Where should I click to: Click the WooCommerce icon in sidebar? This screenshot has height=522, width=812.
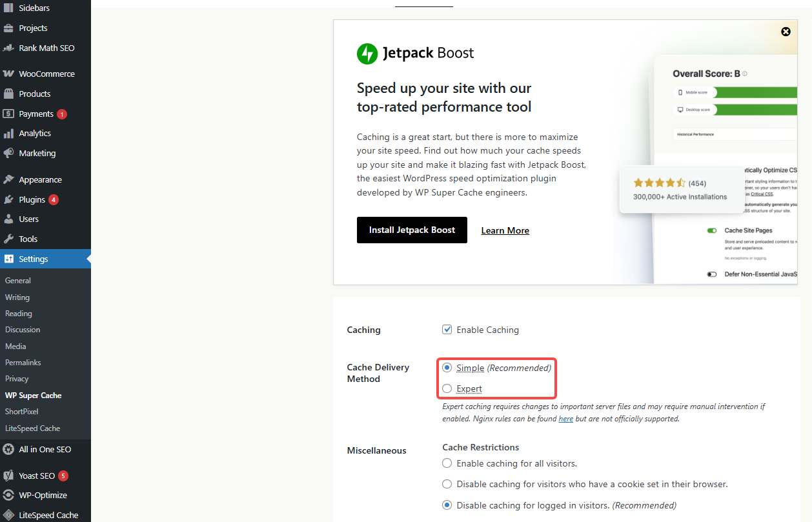[x=8, y=74]
